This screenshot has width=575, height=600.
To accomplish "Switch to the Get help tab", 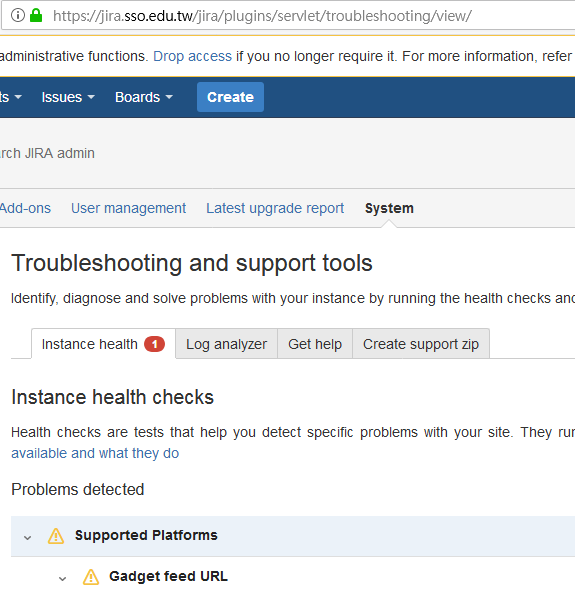I will (315, 344).
